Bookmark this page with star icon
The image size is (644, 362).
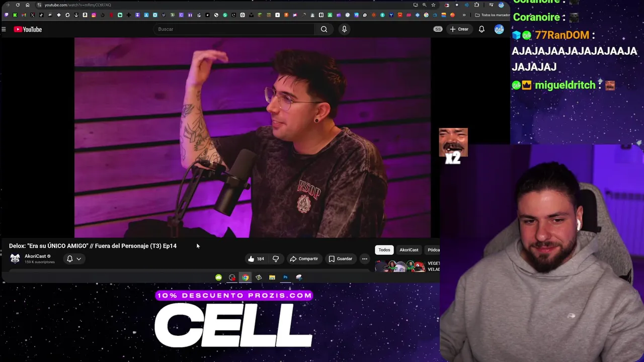tap(433, 5)
